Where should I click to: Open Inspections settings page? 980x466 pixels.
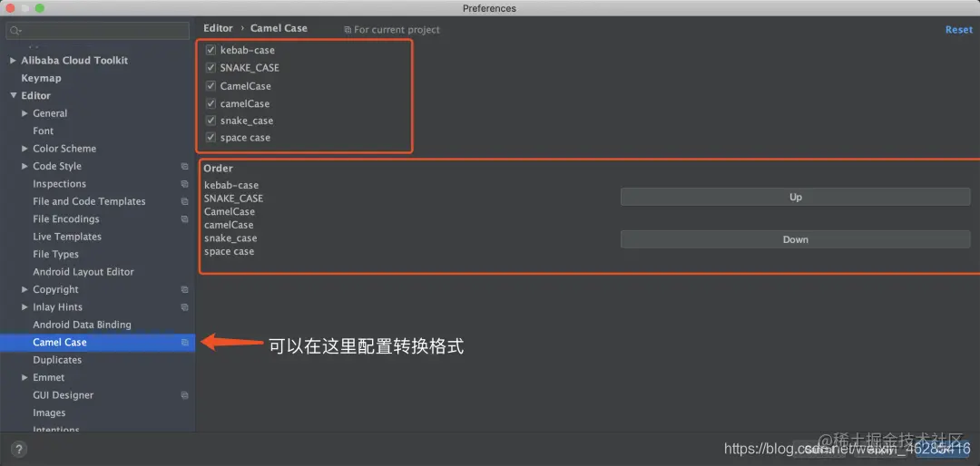click(x=59, y=184)
